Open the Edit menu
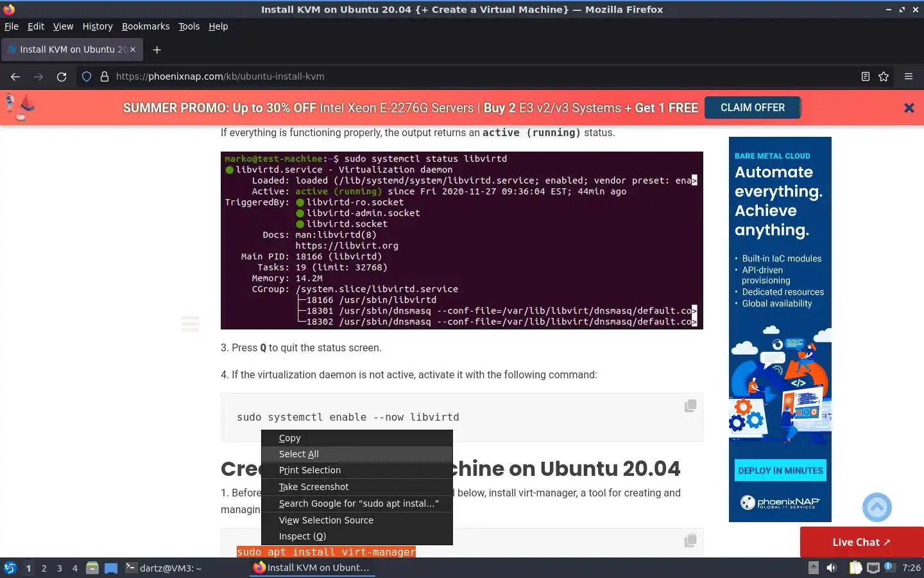The width and height of the screenshot is (924, 578). (x=36, y=26)
